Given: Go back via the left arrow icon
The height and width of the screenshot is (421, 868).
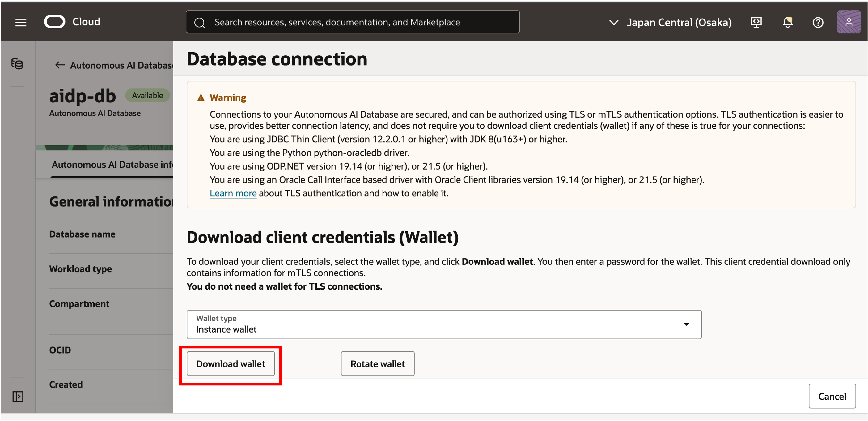Looking at the screenshot, I should pyautogui.click(x=60, y=65).
